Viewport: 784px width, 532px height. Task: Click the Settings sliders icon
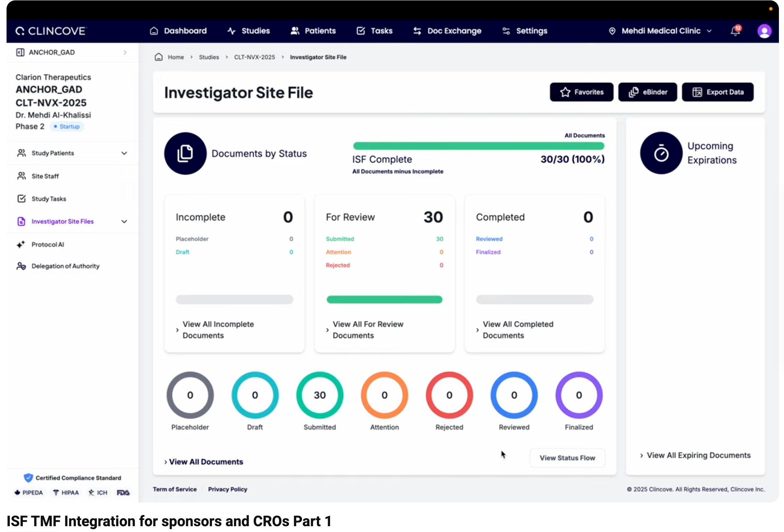506,31
